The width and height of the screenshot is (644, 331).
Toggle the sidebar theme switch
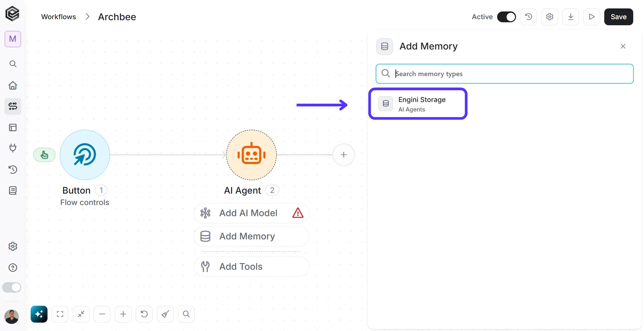(x=11, y=288)
